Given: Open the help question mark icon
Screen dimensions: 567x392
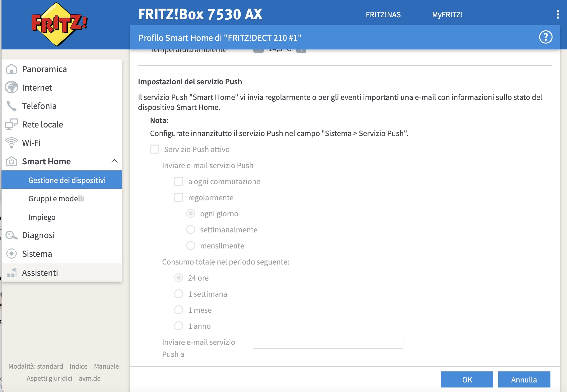Looking at the screenshot, I should pyautogui.click(x=545, y=37).
